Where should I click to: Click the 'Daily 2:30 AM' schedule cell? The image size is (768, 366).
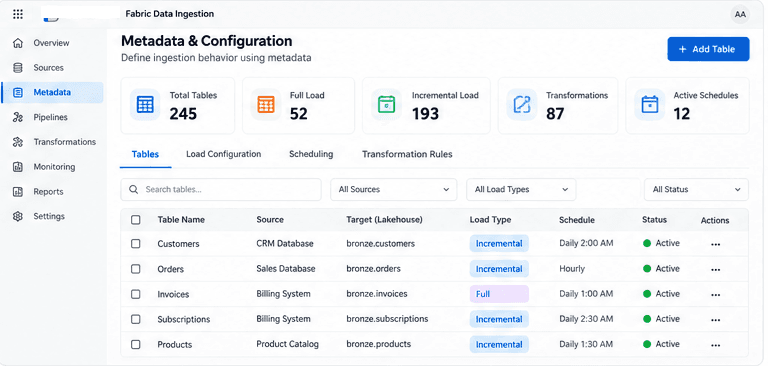point(586,319)
